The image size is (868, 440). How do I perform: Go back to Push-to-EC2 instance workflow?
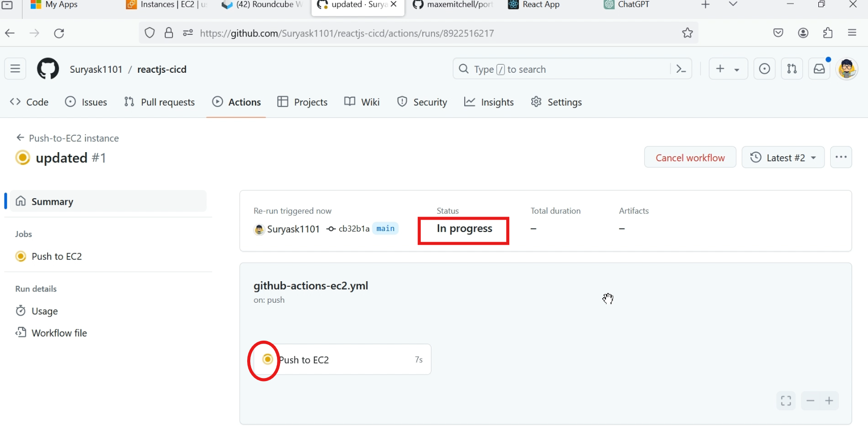pyautogui.click(x=68, y=138)
